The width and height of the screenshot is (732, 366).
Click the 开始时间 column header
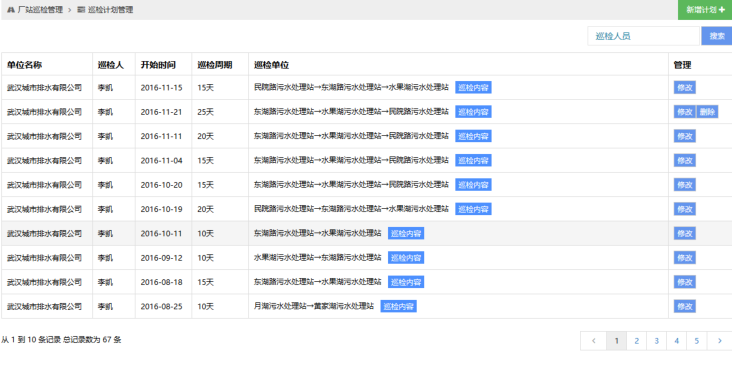[x=158, y=65]
